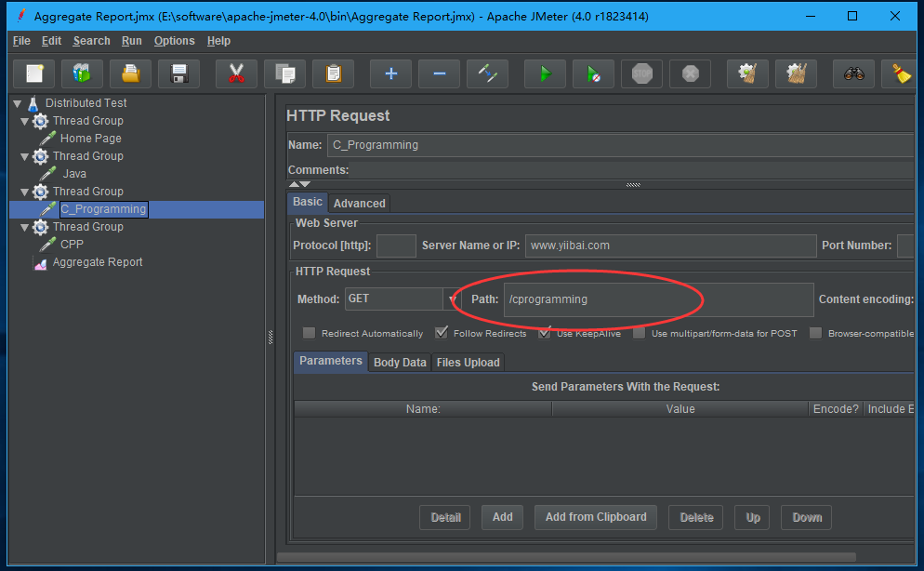Click the binoculars Search icon
The width and height of the screenshot is (924, 571).
(853, 73)
